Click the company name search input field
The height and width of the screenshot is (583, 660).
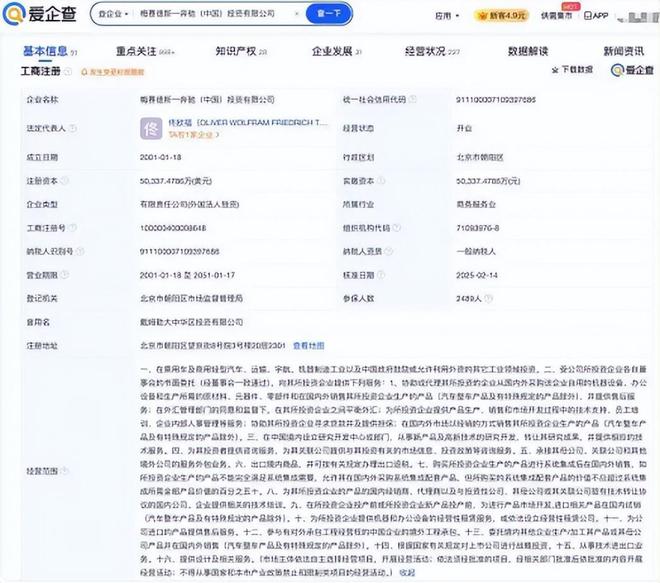coord(213,14)
